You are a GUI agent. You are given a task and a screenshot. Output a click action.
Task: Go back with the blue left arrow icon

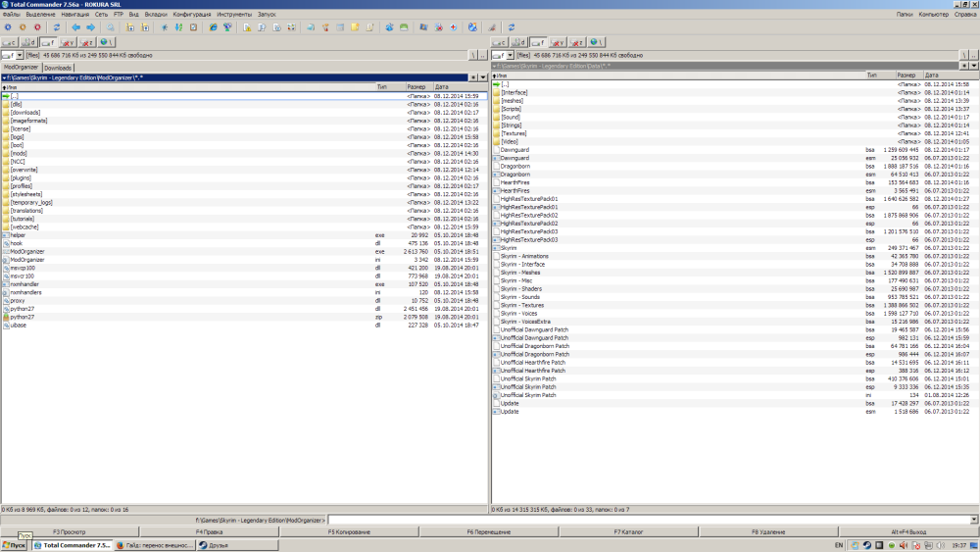pyautogui.click(x=75, y=27)
